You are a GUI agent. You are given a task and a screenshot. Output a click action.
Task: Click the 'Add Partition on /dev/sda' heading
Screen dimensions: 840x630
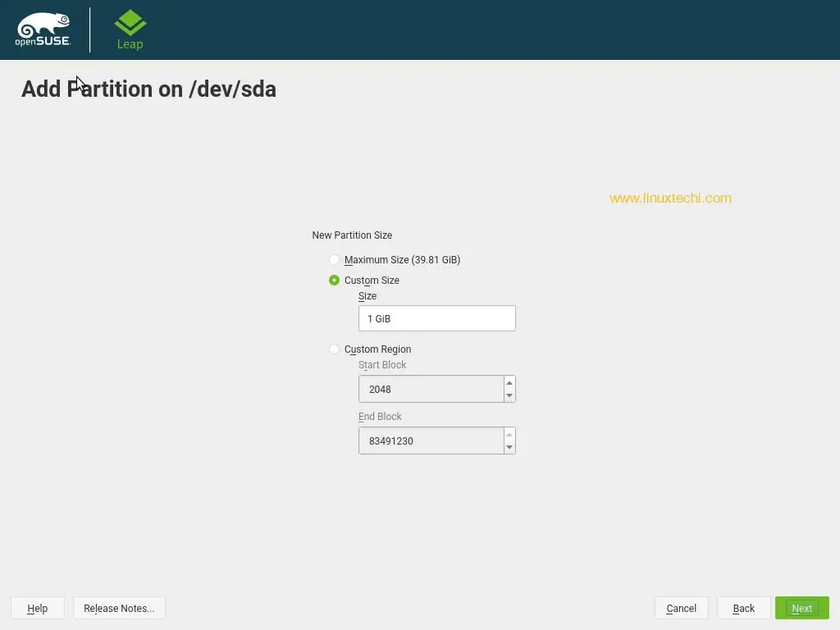(149, 89)
